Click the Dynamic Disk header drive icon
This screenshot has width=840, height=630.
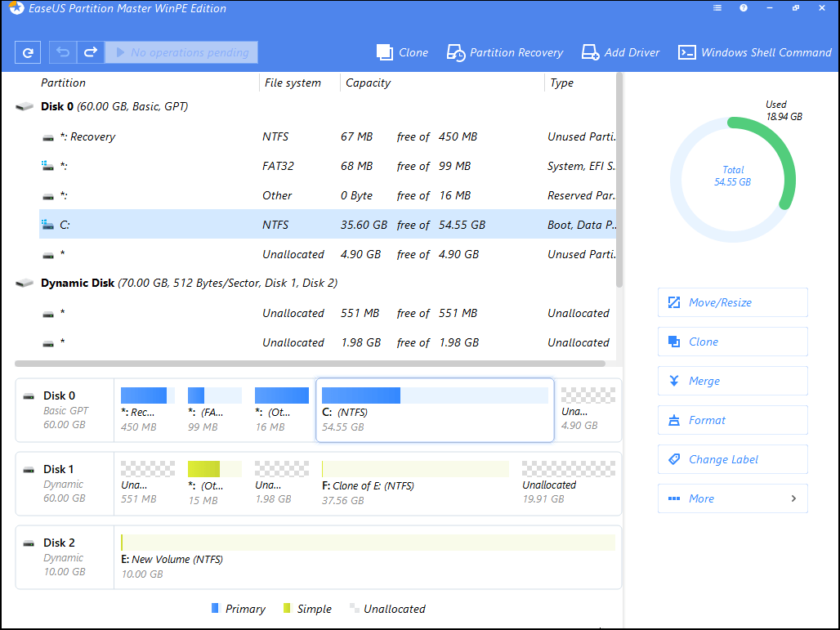25,283
